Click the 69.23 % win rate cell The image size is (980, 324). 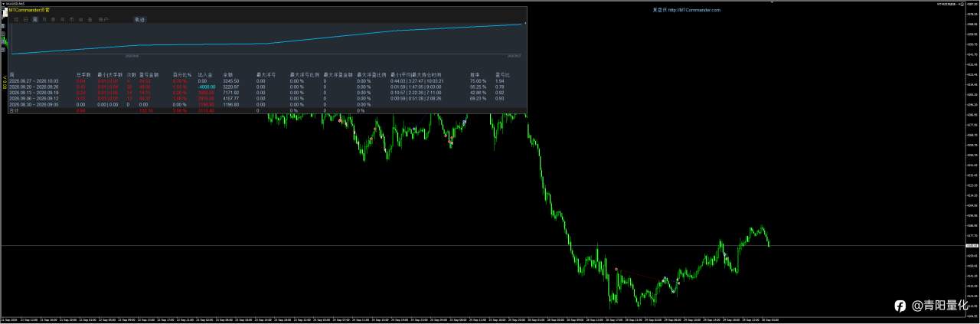[478, 98]
